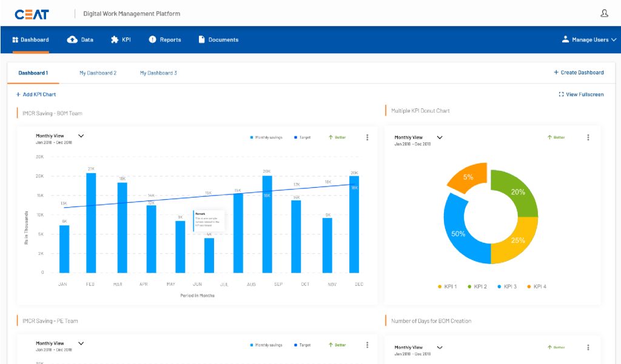
Task: Click the DEC month label on the axis
Action: pos(359,284)
